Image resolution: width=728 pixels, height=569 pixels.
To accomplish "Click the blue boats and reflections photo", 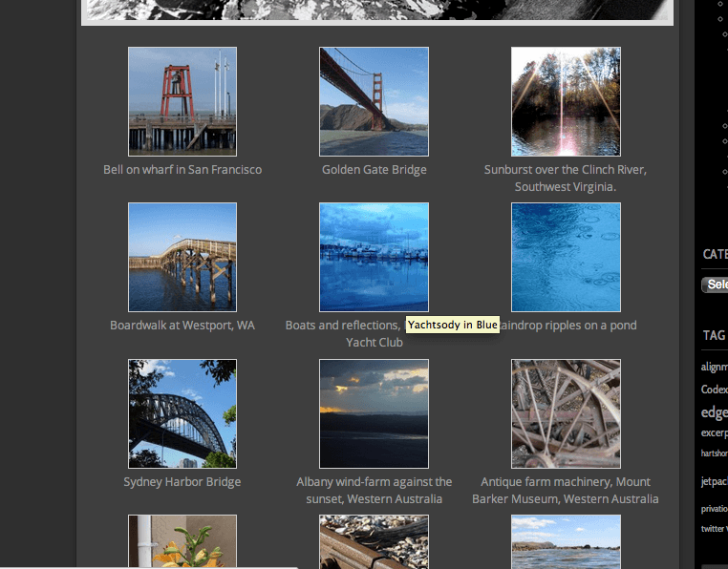I will (x=374, y=257).
